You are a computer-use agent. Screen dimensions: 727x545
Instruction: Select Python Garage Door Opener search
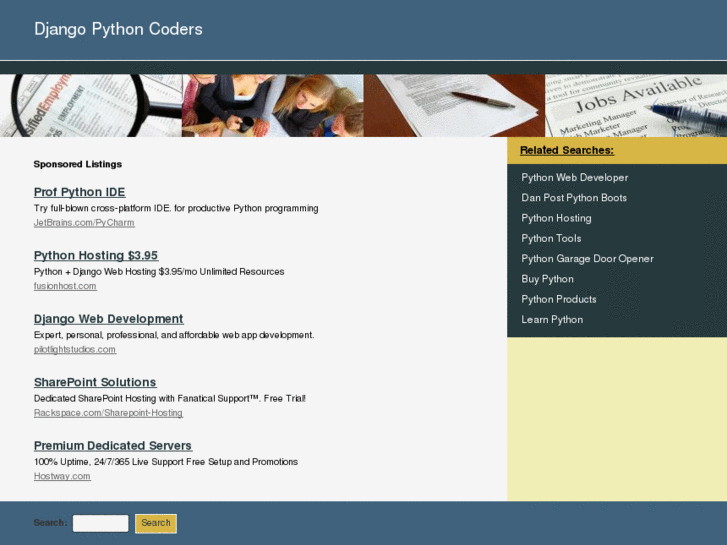tap(587, 259)
